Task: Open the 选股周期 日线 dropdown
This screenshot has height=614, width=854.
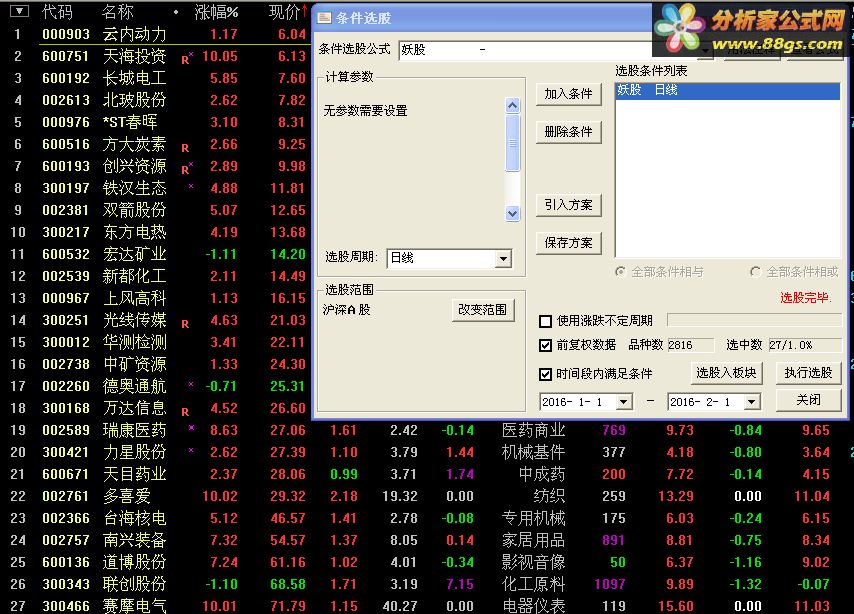Action: tap(504, 258)
